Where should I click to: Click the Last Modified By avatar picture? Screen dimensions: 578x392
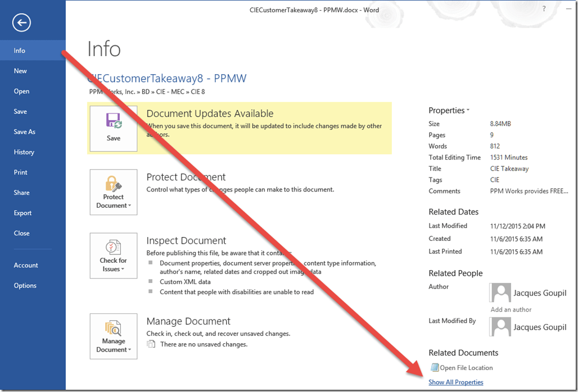click(x=500, y=327)
